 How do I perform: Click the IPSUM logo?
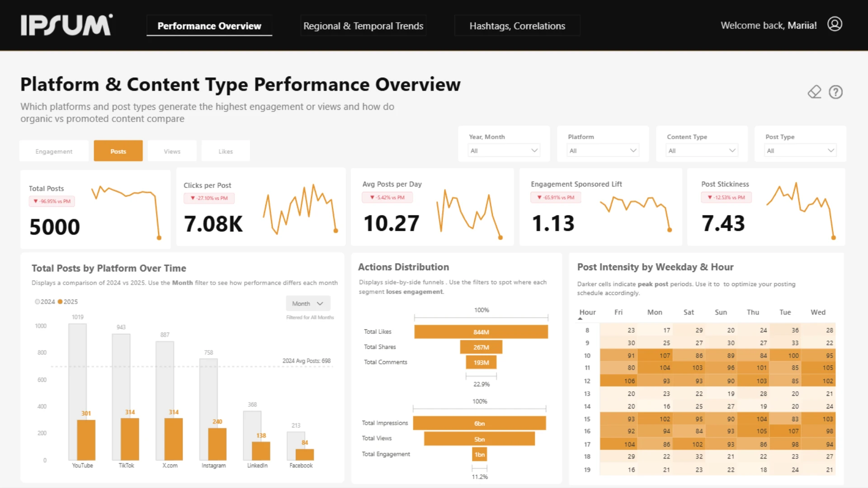tap(66, 25)
